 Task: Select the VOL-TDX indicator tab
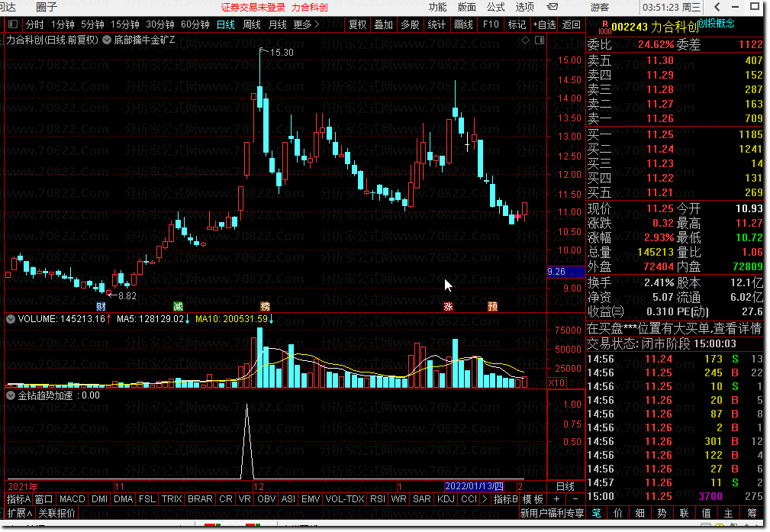345,499
